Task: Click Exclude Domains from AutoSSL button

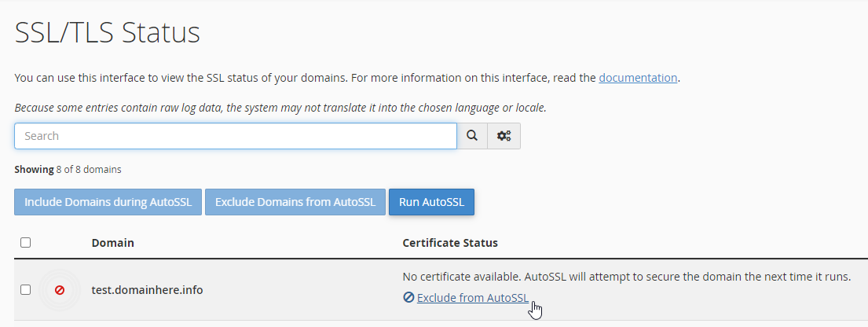Action: click(295, 202)
